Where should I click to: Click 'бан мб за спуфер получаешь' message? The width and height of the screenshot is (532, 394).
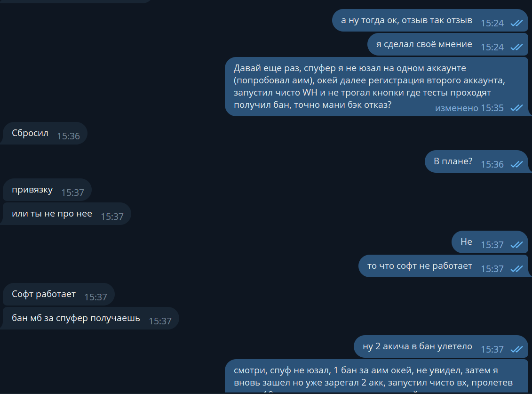tap(76, 318)
